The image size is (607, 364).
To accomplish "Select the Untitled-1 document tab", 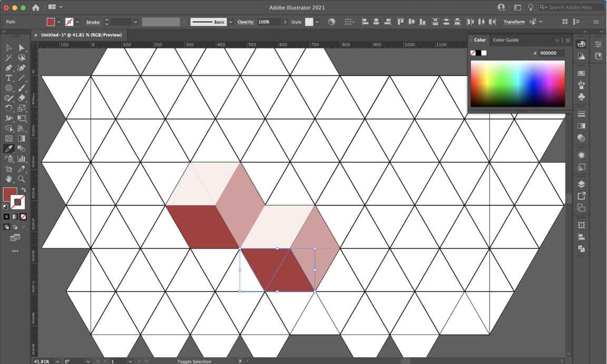I will click(x=81, y=35).
